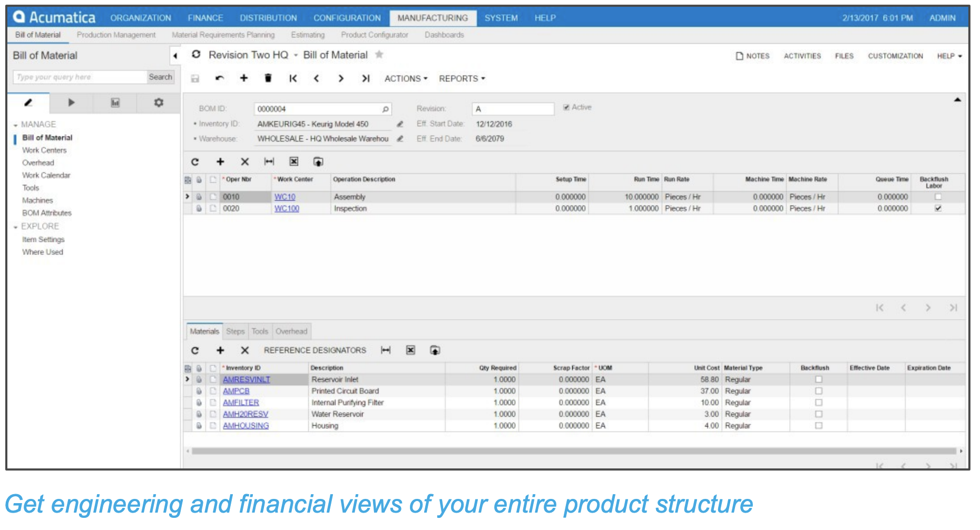The height and width of the screenshot is (530, 980).
Task: Fit columns in the materials grid
Action: tap(386, 350)
